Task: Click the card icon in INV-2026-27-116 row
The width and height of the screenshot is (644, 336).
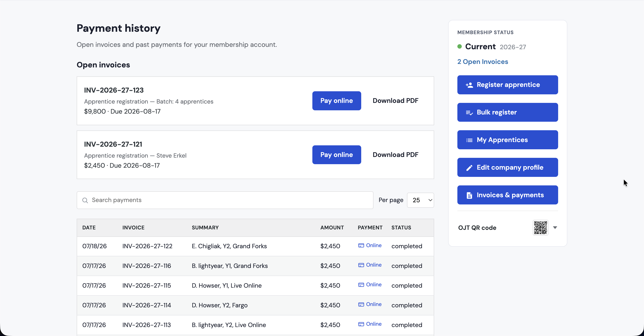Action: point(361,265)
